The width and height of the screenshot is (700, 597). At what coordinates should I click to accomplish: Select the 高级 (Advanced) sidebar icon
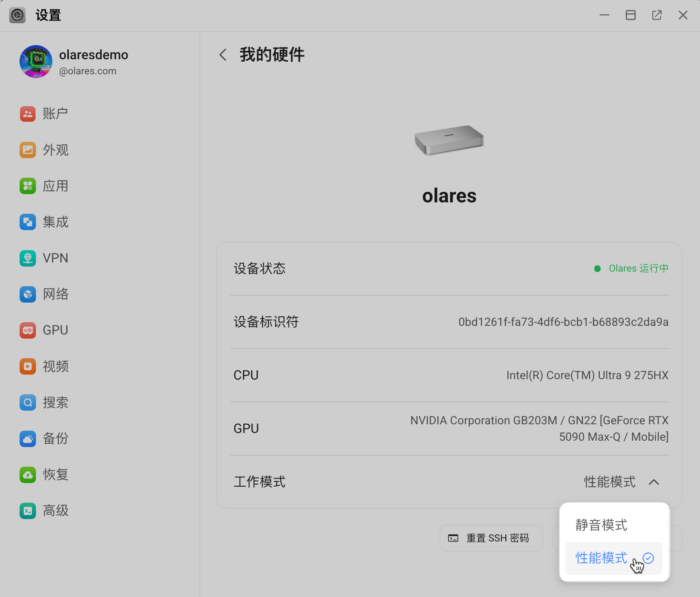pos(28,510)
